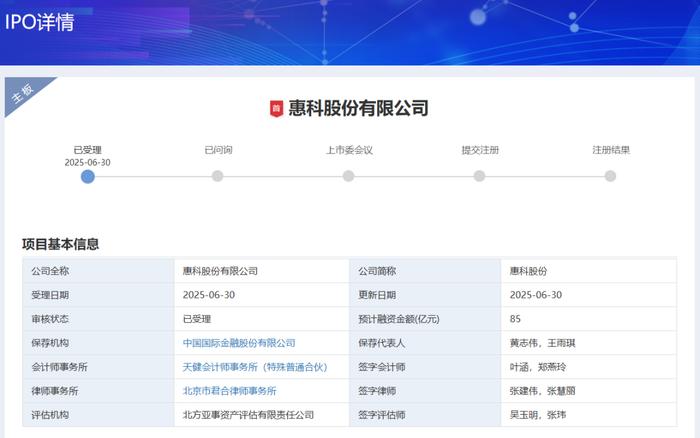The width and height of the screenshot is (700, 438).
Task: Click the 提交注册 stage label
Action: click(x=480, y=150)
